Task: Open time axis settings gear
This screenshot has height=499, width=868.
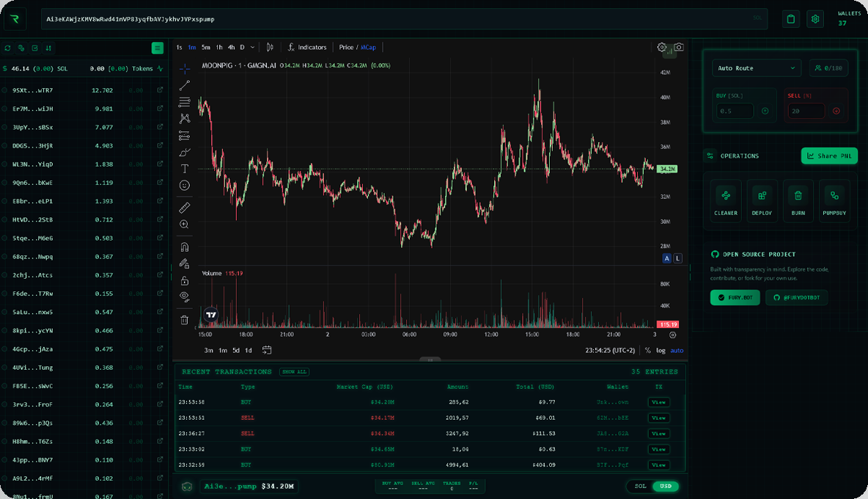Action: [x=672, y=335]
